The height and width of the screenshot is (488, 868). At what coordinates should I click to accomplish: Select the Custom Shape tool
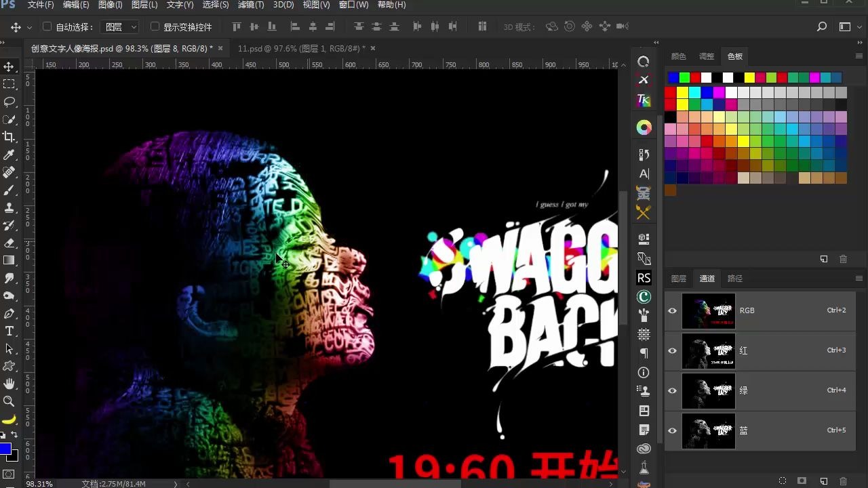[x=9, y=366]
